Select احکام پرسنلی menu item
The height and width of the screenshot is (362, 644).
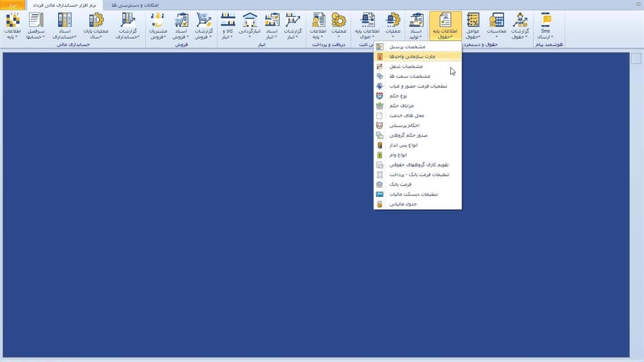[404, 125]
